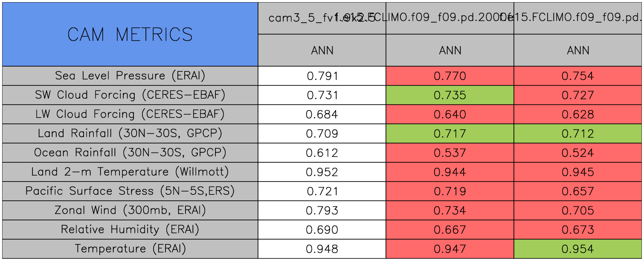Image resolution: width=644 pixels, height=261 pixels.
Task: Select the Sea Level Pressure (ERAI) row label
Action: tap(130, 76)
